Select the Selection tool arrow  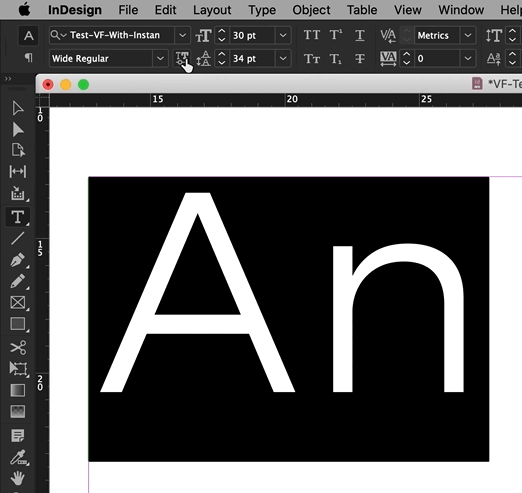17,108
